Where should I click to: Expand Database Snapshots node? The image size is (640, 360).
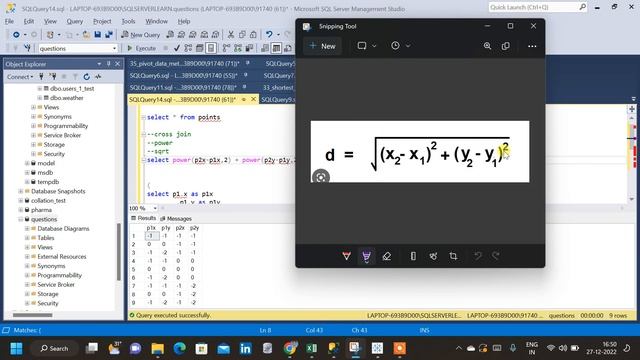20,191
